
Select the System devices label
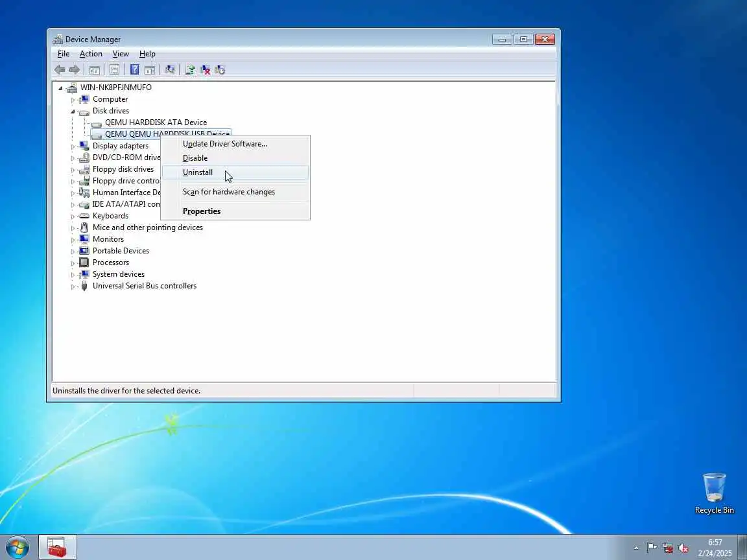(x=119, y=274)
